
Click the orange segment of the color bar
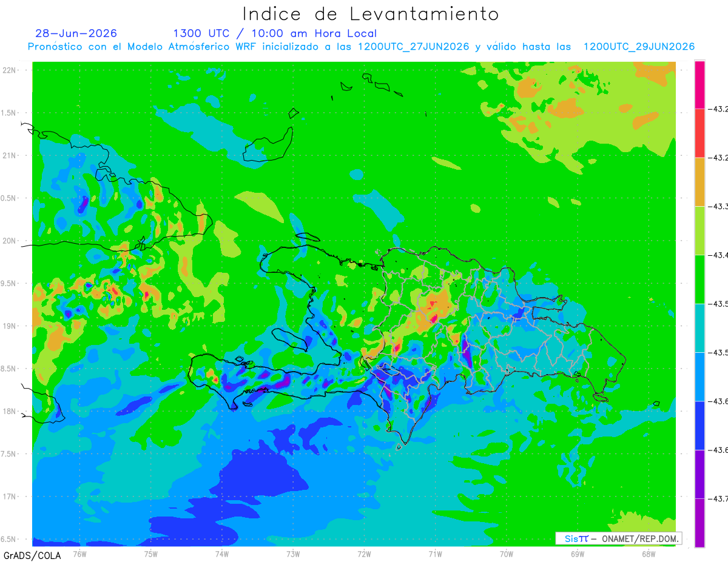tap(699, 182)
